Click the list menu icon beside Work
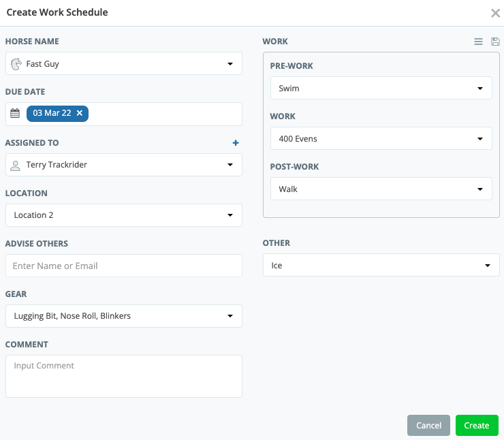Screen dimensions: 504x440 tap(478, 42)
